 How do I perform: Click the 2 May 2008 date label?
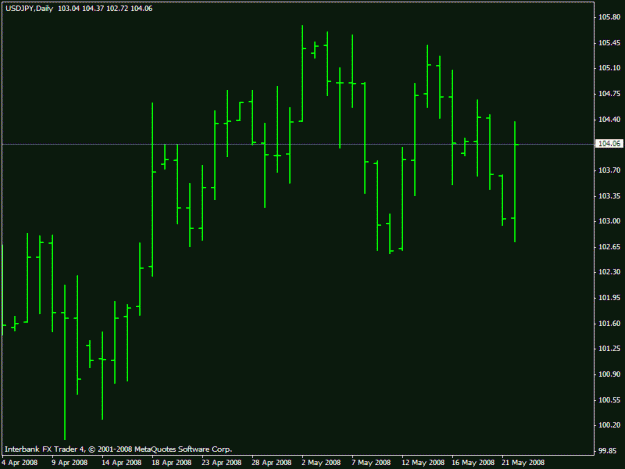tap(321, 463)
